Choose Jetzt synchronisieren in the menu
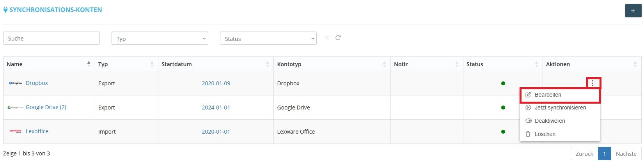Viewport: 644px width, 164px height. click(x=560, y=108)
